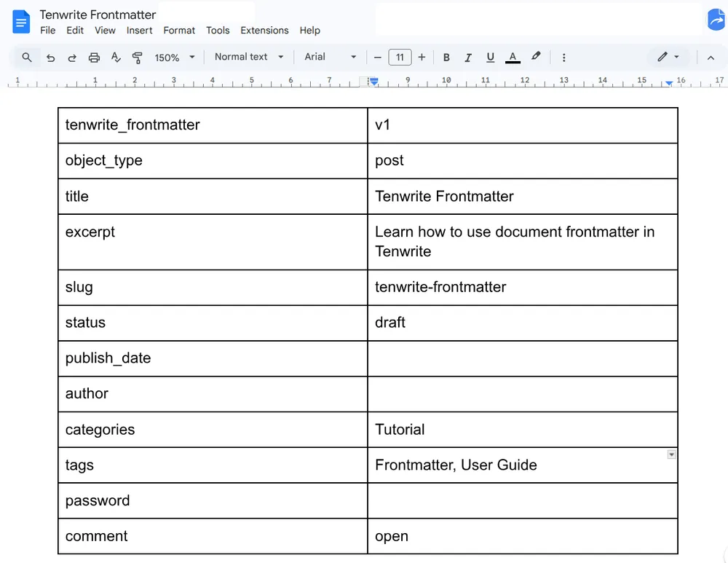Decrease the font size
Screen dimensions: 728x563
point(377,58)
